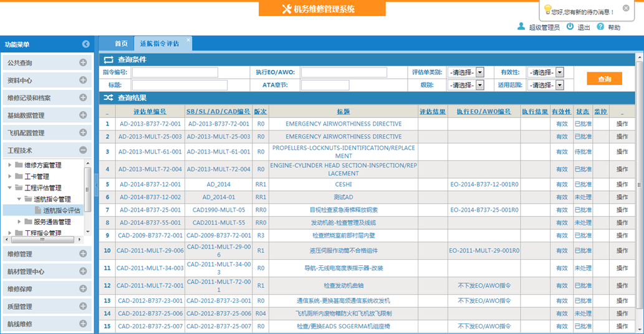Open the 质量管理 menu section
This screenshot has width=644, height=334.
point(47,306)
